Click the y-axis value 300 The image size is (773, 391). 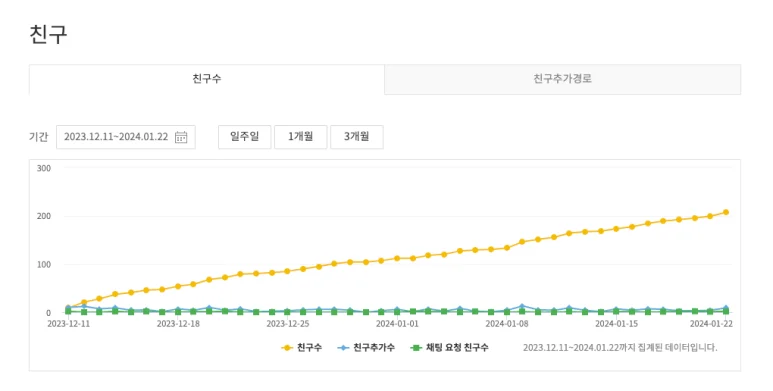coord(44,168)
